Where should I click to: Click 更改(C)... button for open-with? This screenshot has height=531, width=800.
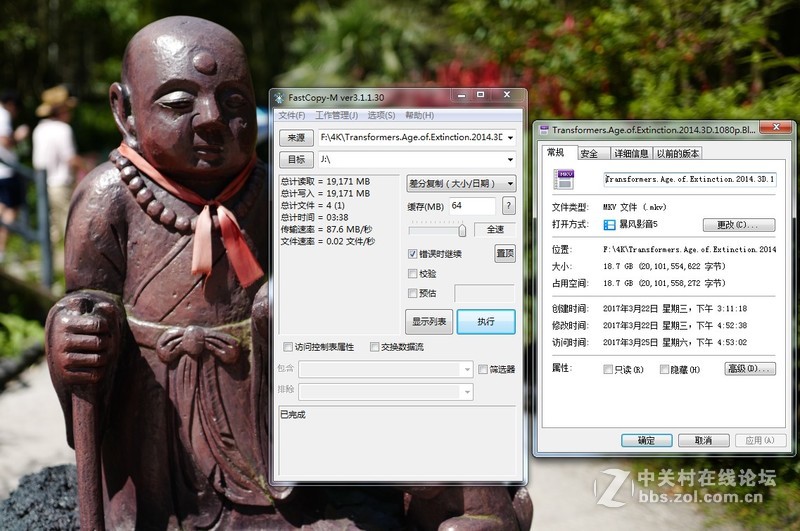pyautogui.click(x=739, y=225)
